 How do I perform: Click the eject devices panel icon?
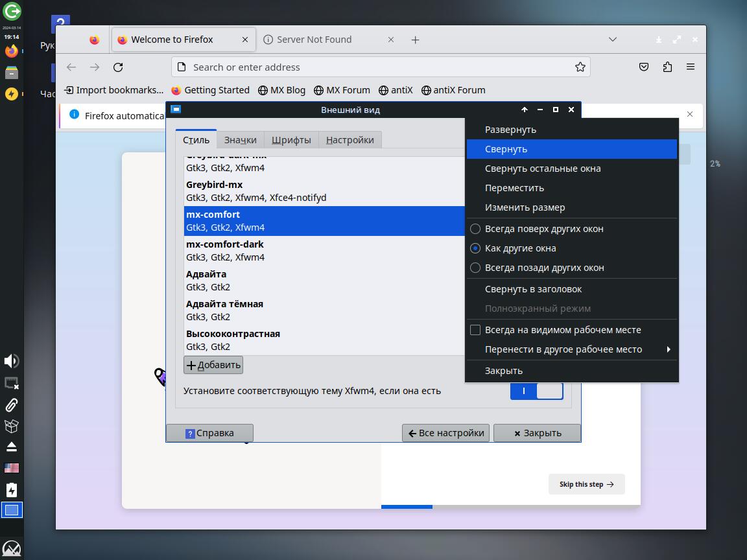tap(12, 447)
